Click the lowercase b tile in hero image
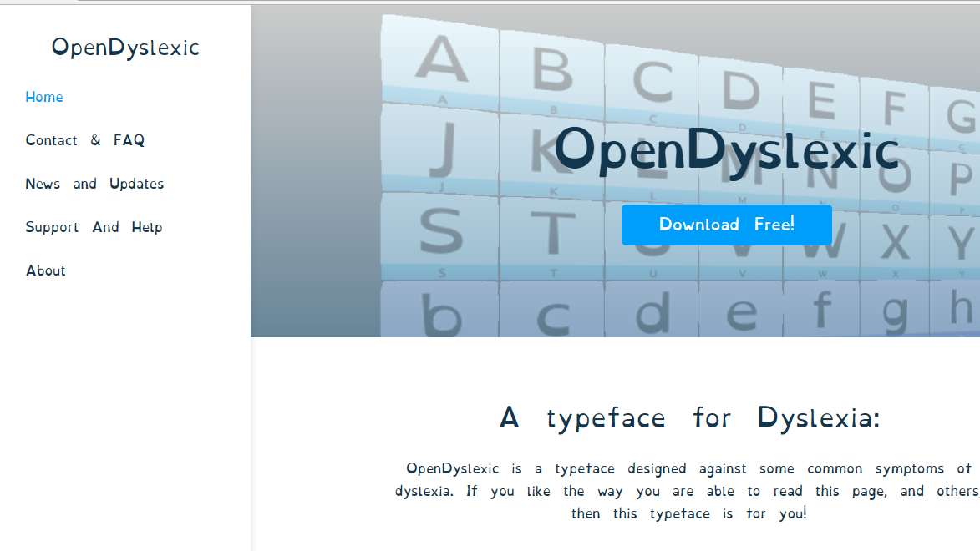The height and width of the screenshot is (551, 980). [x=440, y=313]
